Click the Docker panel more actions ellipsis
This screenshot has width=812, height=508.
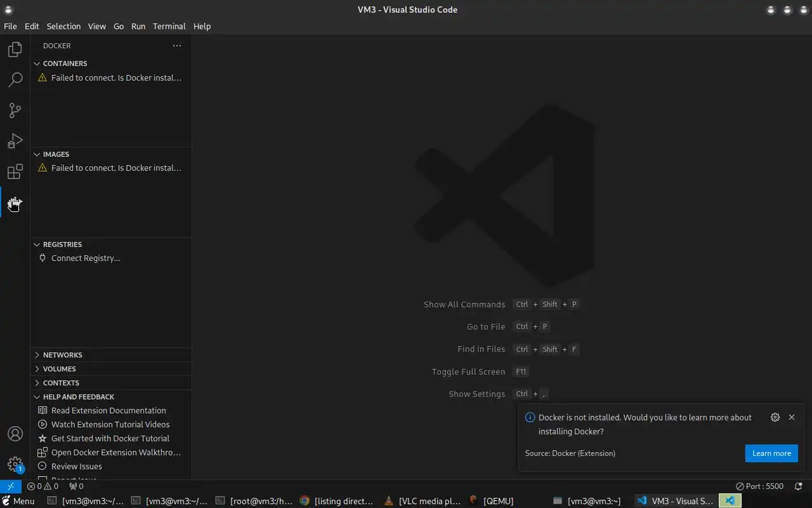177,46
